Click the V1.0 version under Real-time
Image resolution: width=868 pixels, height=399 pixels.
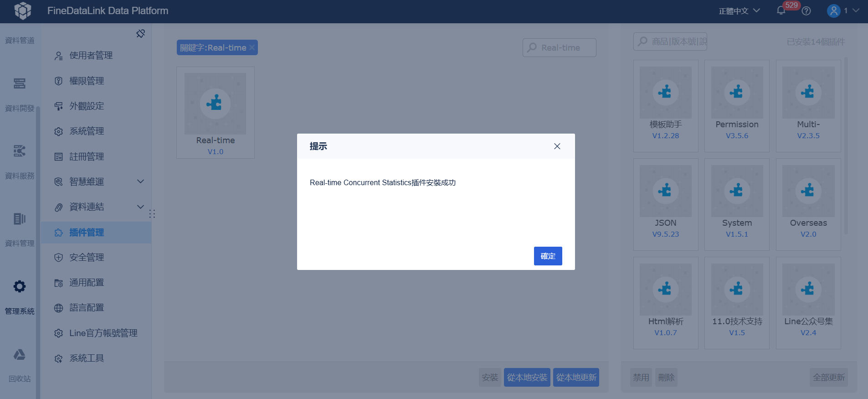[x=216, y=152]
